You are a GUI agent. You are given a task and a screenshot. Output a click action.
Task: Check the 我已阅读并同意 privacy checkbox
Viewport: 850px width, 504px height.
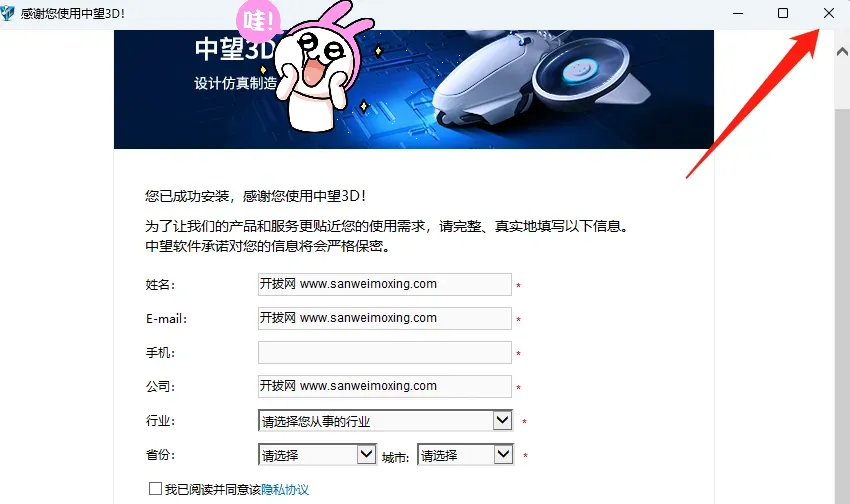pos(155,489)
